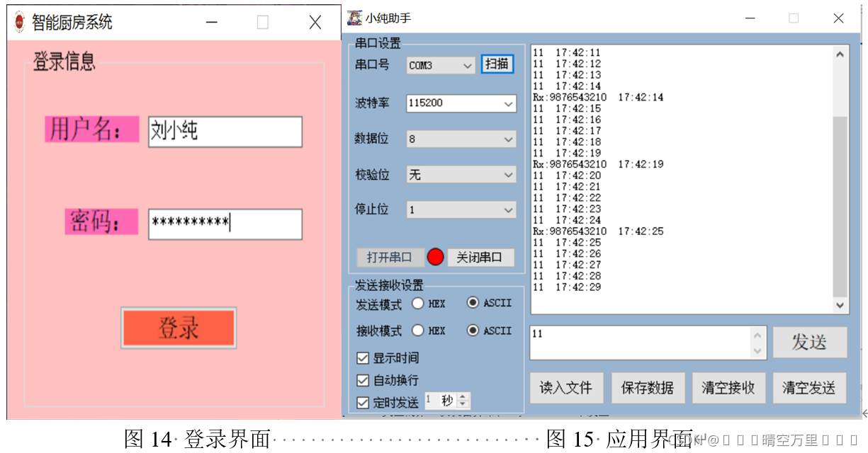Select HEX mode for 发送模式
Image resolution: width=868 pixels, height=453 pixels.
(419, 303)
